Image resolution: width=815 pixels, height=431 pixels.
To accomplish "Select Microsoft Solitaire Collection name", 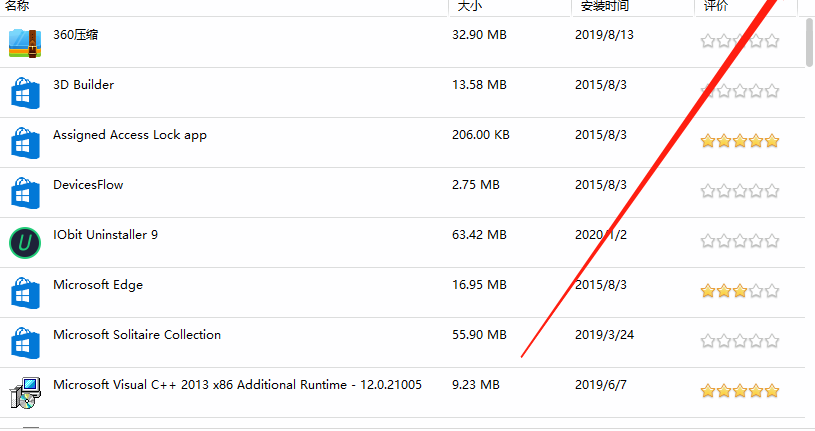I will click(137, 334).
